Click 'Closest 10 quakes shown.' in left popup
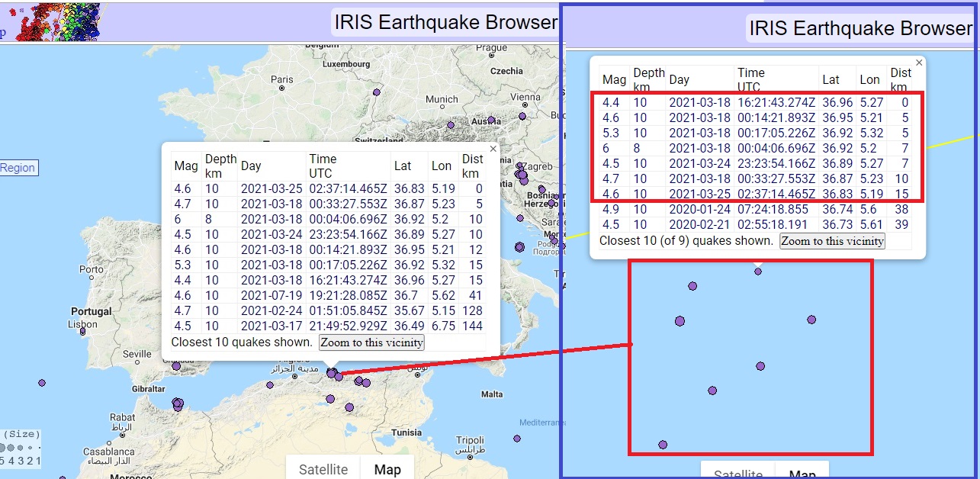The image size is (980, 479). 242,342
